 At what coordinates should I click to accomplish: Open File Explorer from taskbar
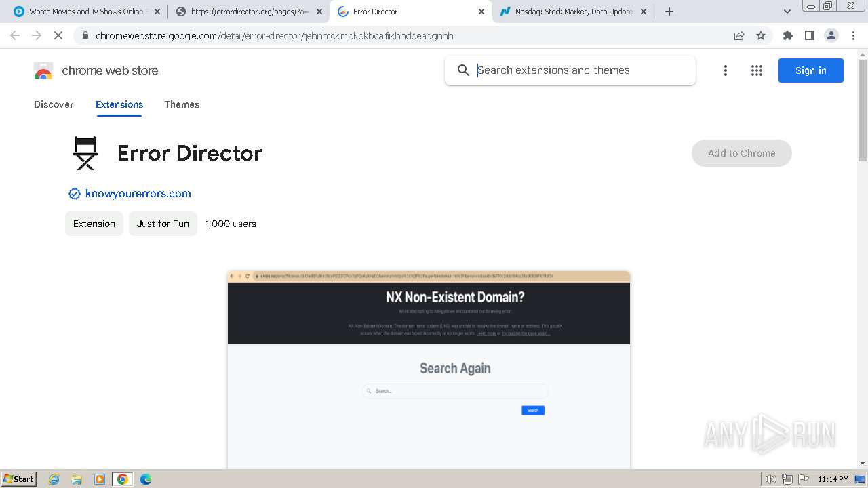77,479
